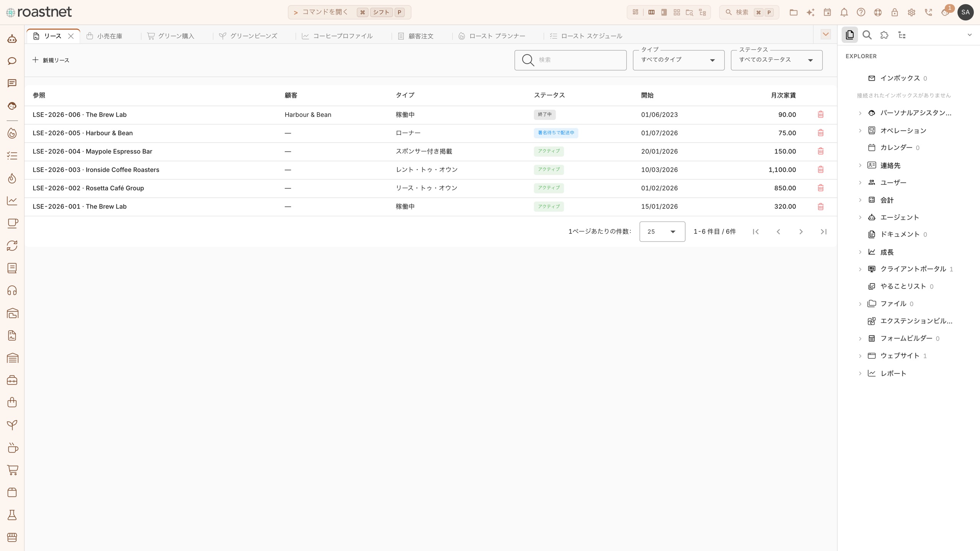Sort by the 月次家賃 column header
The width and height of the screenshot is (980, 551).
[x=783, y=95]
